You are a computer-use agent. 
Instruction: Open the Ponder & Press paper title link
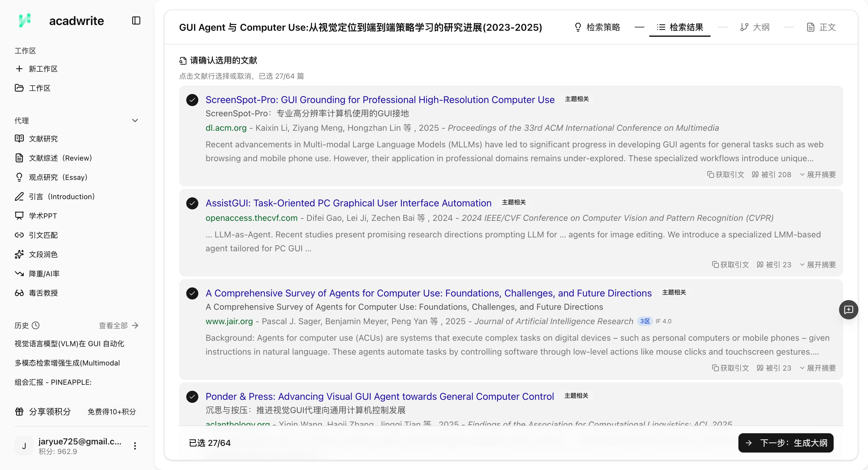tap(379, 396)
